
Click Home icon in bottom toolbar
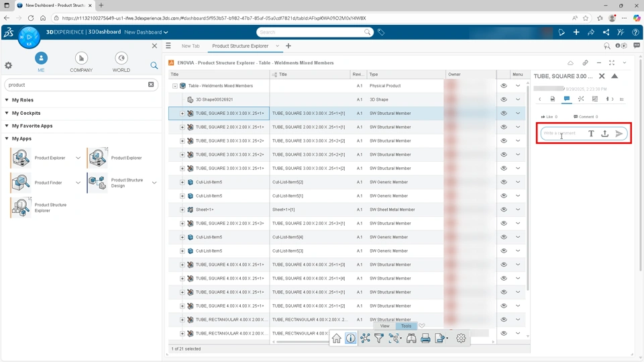click(x=336, y=338)
